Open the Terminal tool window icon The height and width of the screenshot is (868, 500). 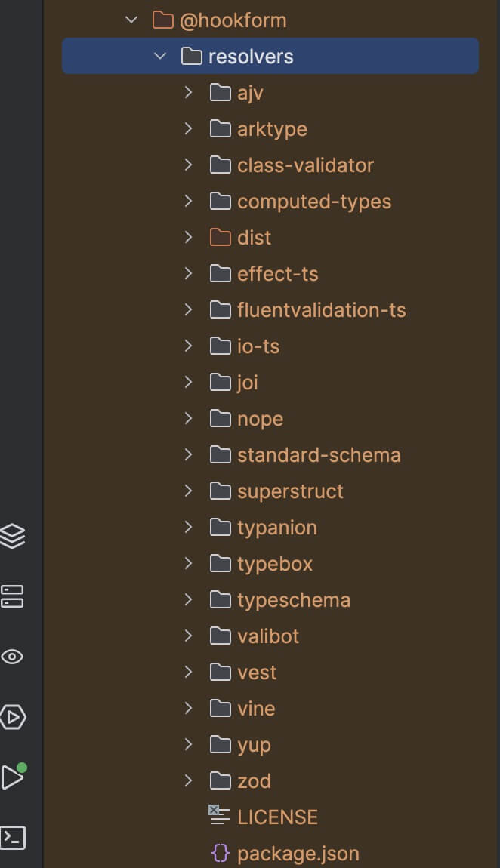pyautogui.click(x=13, y=837)
